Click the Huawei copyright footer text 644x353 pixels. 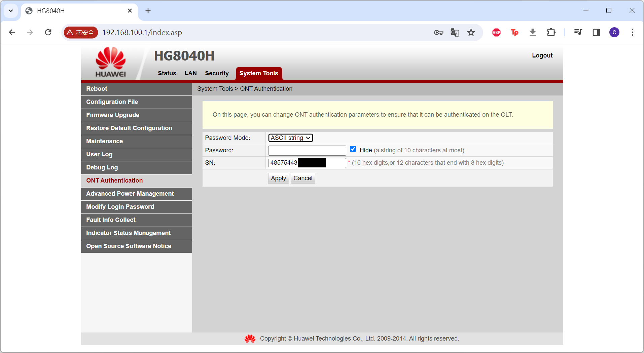coord(359,339)
